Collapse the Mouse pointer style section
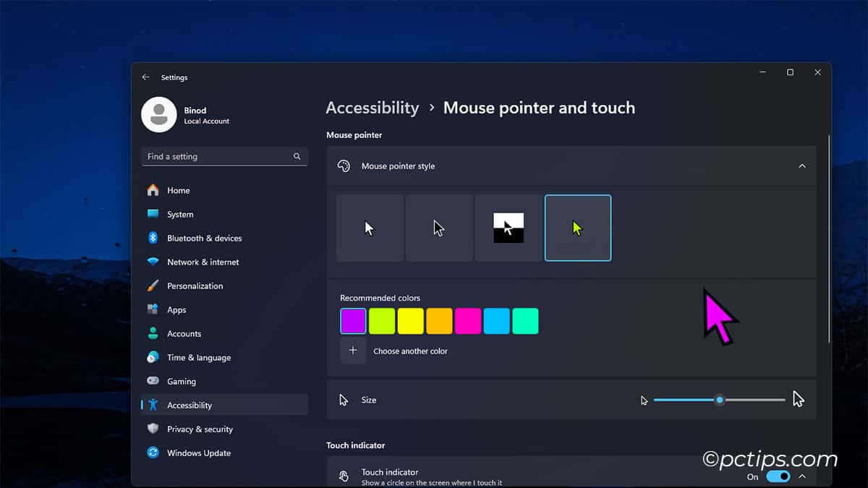The image size is (868, 488). tap(801, 166)
